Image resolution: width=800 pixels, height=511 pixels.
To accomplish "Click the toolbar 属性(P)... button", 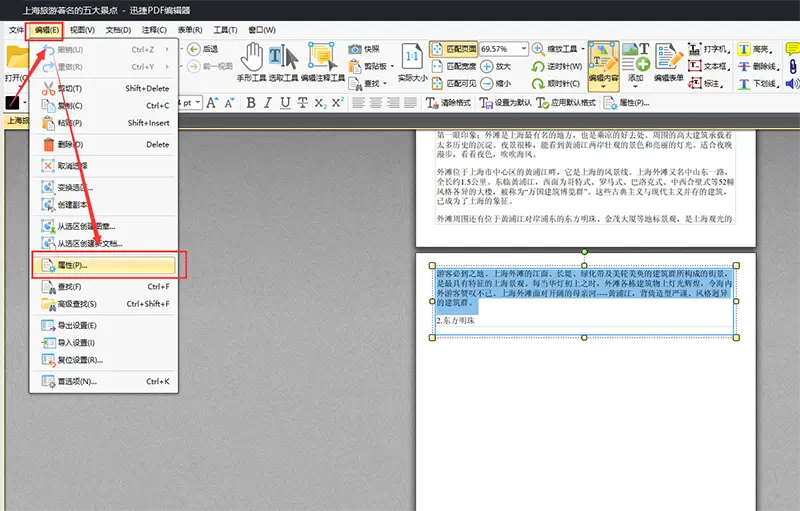I will coord(627,103).
